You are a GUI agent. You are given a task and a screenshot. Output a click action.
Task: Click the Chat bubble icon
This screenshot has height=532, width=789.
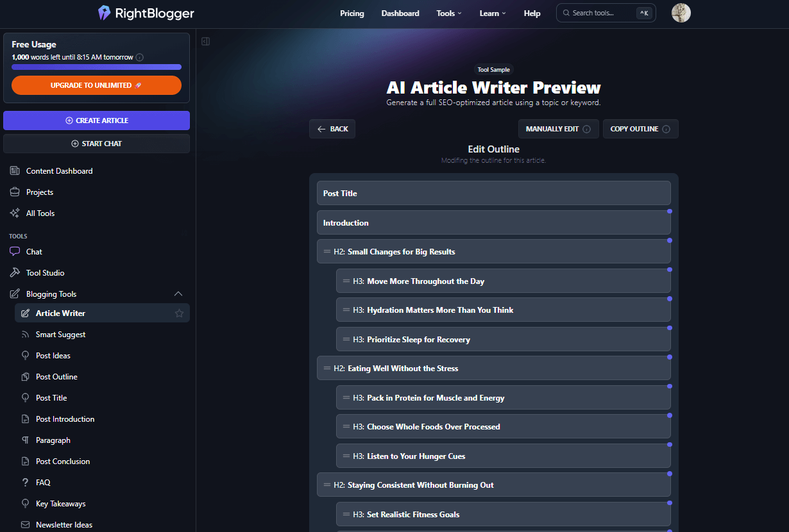pos(15,252)
